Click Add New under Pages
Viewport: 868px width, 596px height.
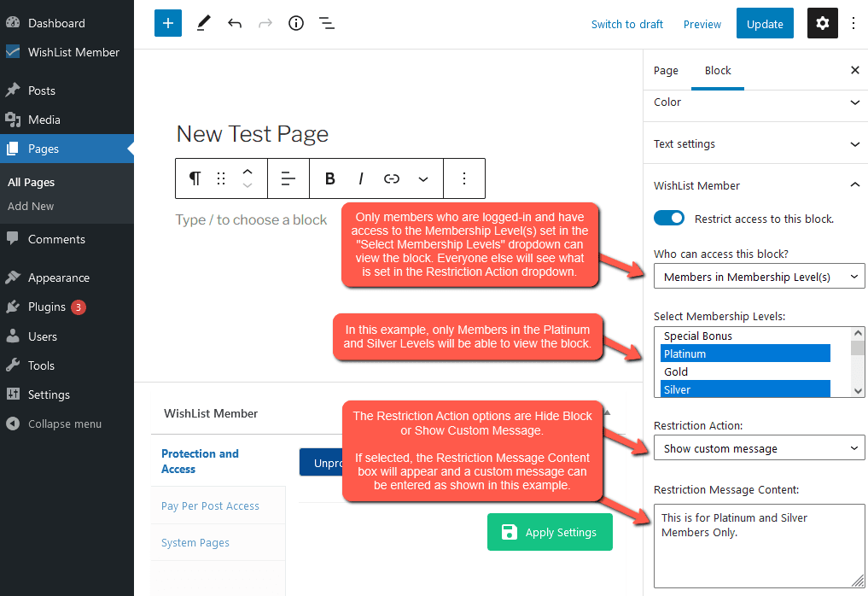[x=31, y=206]
